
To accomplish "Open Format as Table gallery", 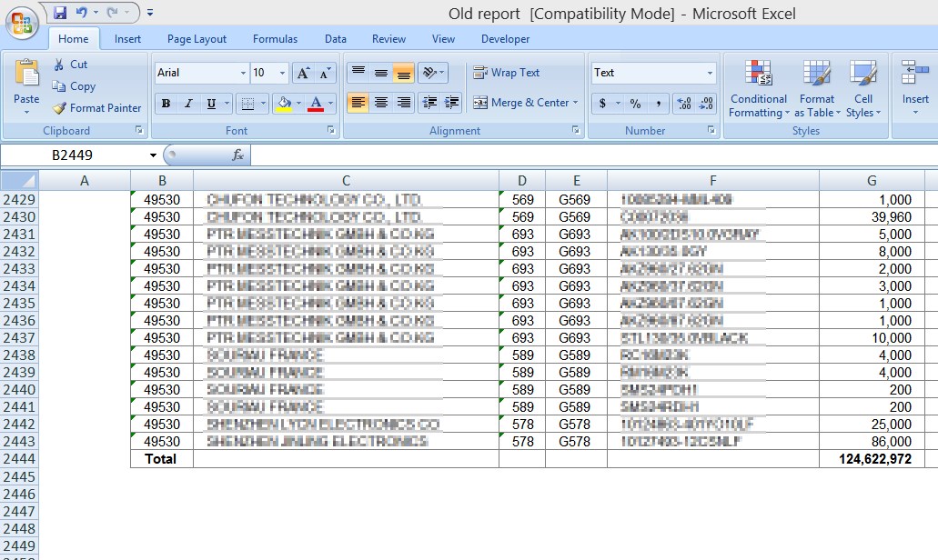I will [x=817, y=88].
